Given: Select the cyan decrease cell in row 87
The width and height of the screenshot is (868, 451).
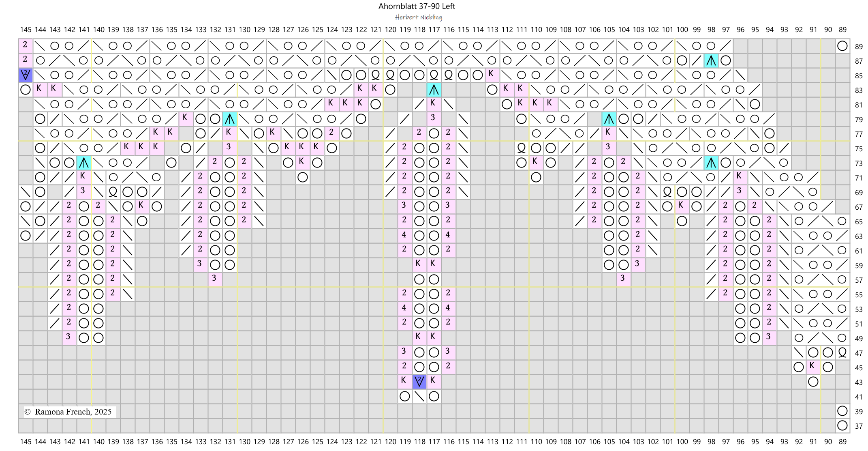Looking at the screenshot, I should [711, 60].
